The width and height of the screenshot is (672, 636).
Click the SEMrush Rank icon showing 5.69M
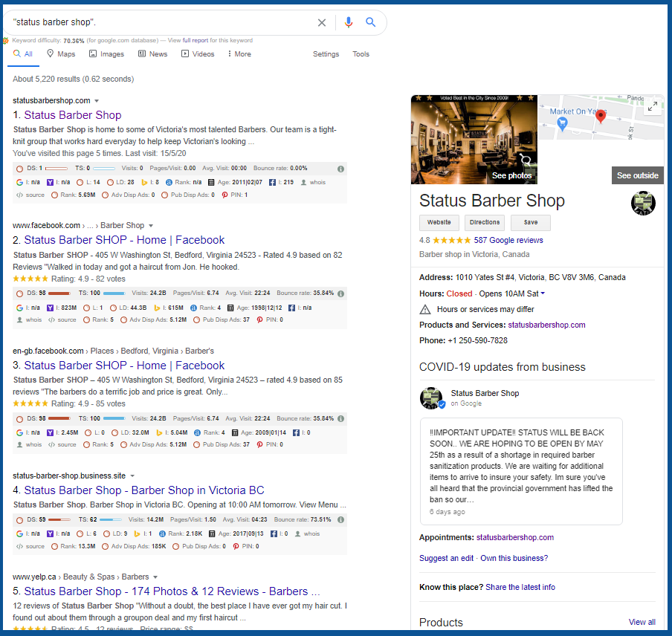point(54,195)
